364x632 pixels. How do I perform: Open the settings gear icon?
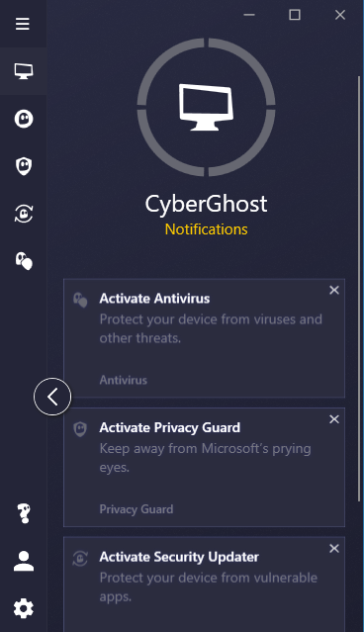point(24,608)
